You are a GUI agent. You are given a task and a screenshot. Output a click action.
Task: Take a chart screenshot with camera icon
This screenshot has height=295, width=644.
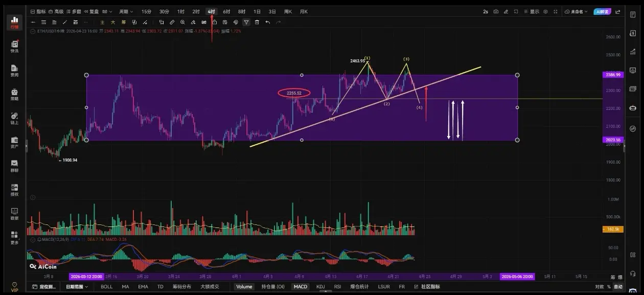tap(496, 11)
